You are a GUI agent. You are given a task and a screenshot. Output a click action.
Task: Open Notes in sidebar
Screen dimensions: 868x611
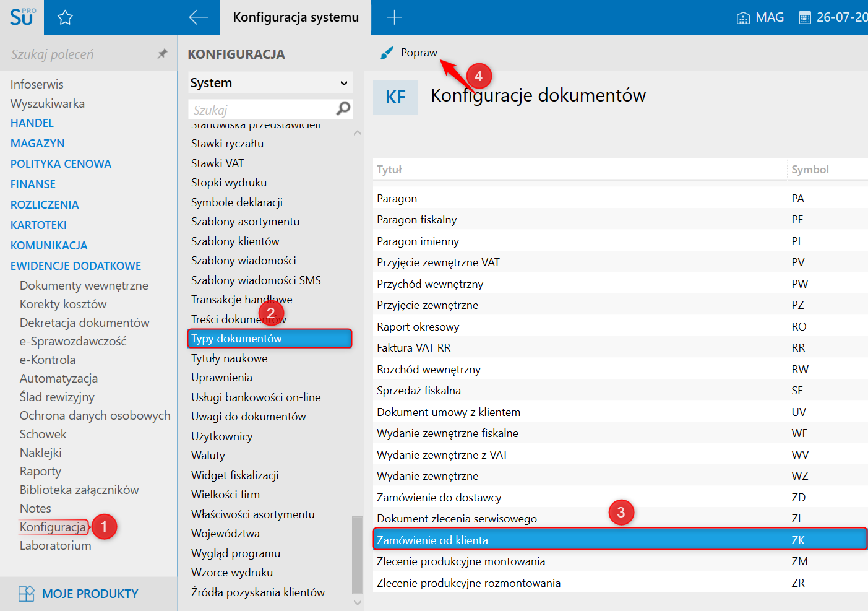(35, 508)
